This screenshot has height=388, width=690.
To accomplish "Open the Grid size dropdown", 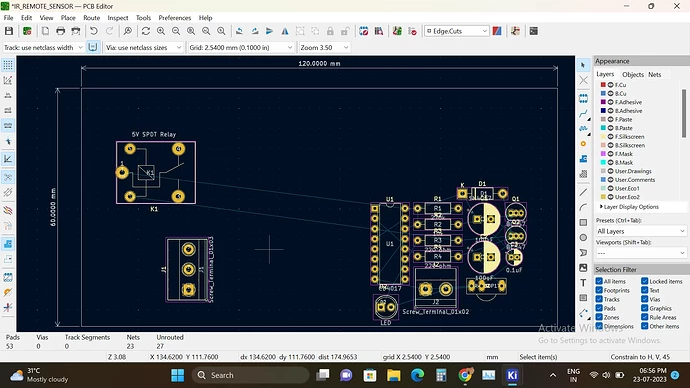I will [x=241, y=48].
